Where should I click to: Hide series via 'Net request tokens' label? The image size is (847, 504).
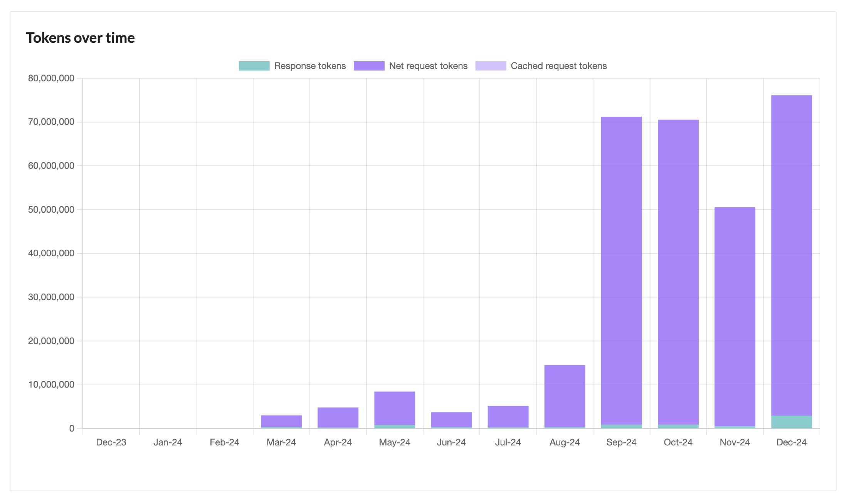pyautogui.click(x=428, y=66)
